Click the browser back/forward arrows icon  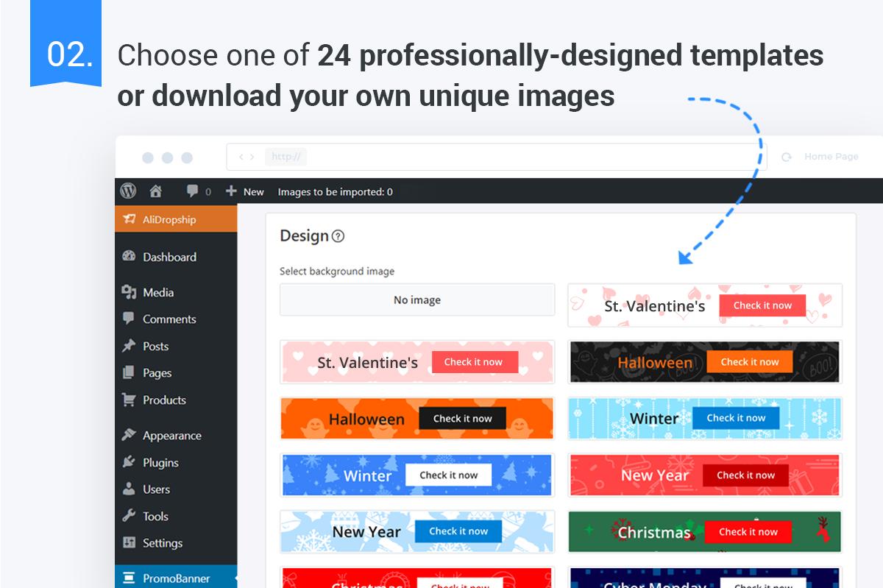click(247, 157)
